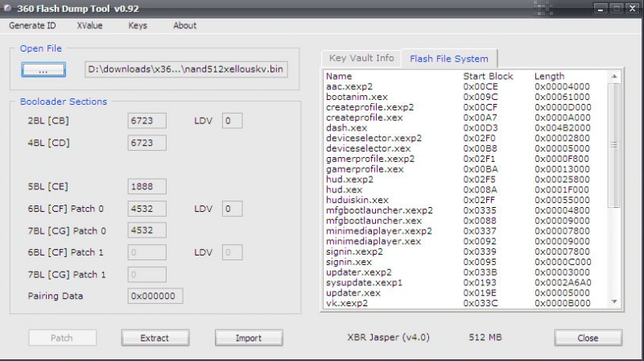Select the Flash File System tab
The width and height of the screenshot is (644, 361).
pos(449,58)
